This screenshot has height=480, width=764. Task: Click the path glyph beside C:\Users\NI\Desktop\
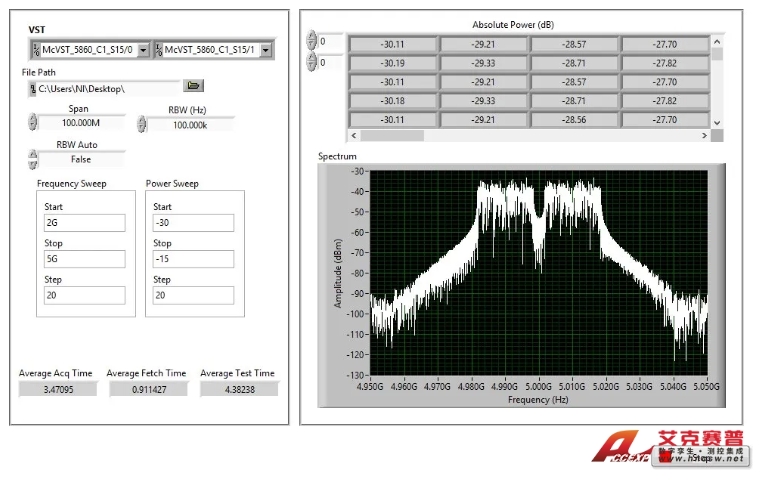pyautogui.click(x=33, y=89)
